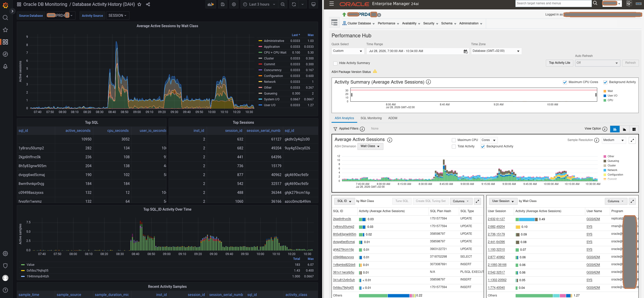Open user session link 2:632,61127
This screenshot has height=298, width=644.
click(x=496, y=219)
